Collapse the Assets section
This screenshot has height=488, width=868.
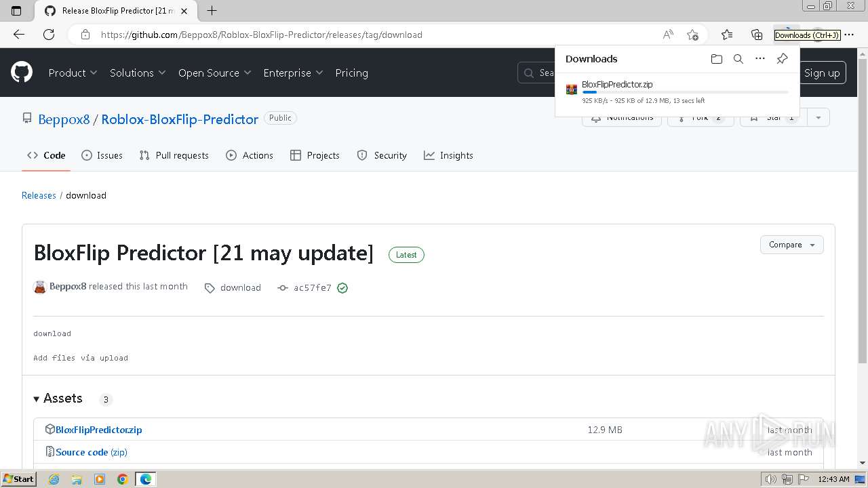click(58, 399)
